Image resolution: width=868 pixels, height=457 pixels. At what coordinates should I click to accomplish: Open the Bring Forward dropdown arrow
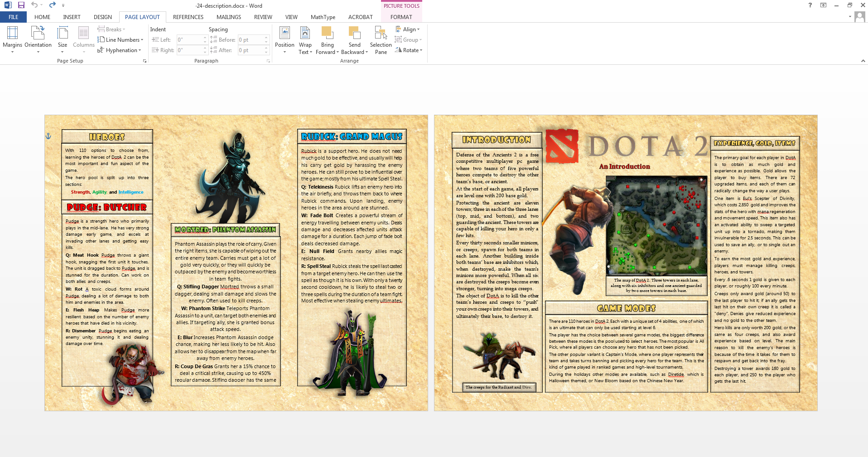pyautogui.click(x=338, y=52)
